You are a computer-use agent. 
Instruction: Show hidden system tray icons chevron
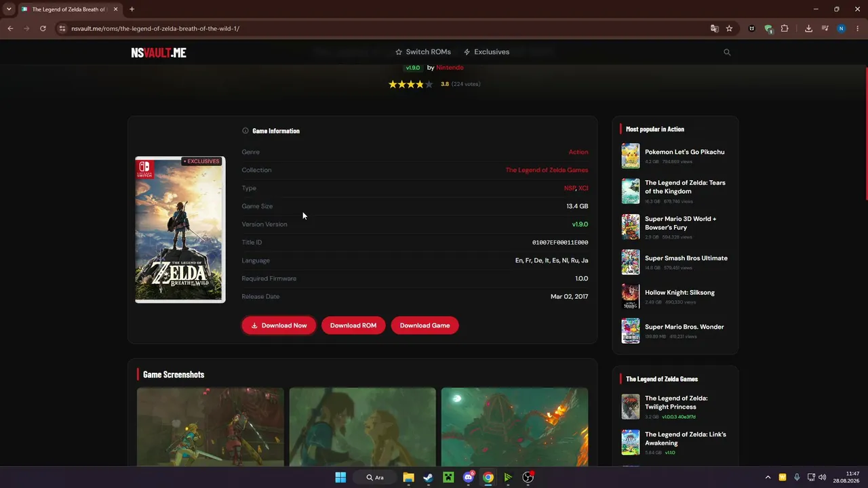[768, 477]
